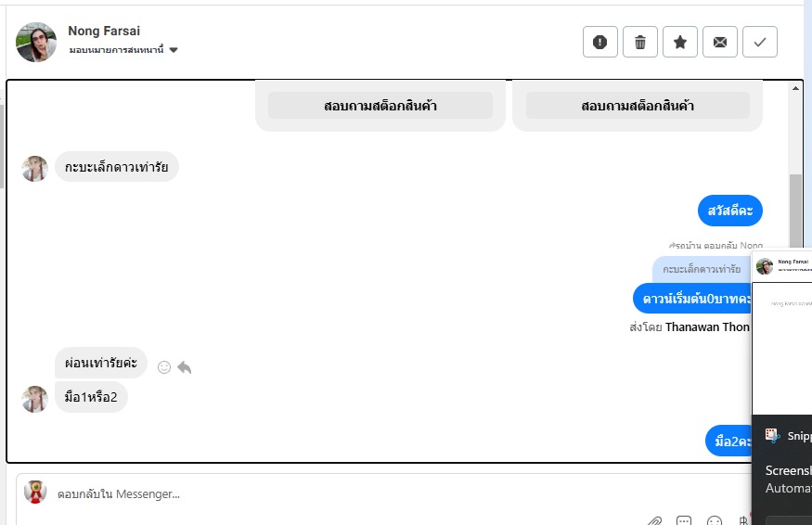Mark conversation as spam with exclamation icon

point(600,42)
